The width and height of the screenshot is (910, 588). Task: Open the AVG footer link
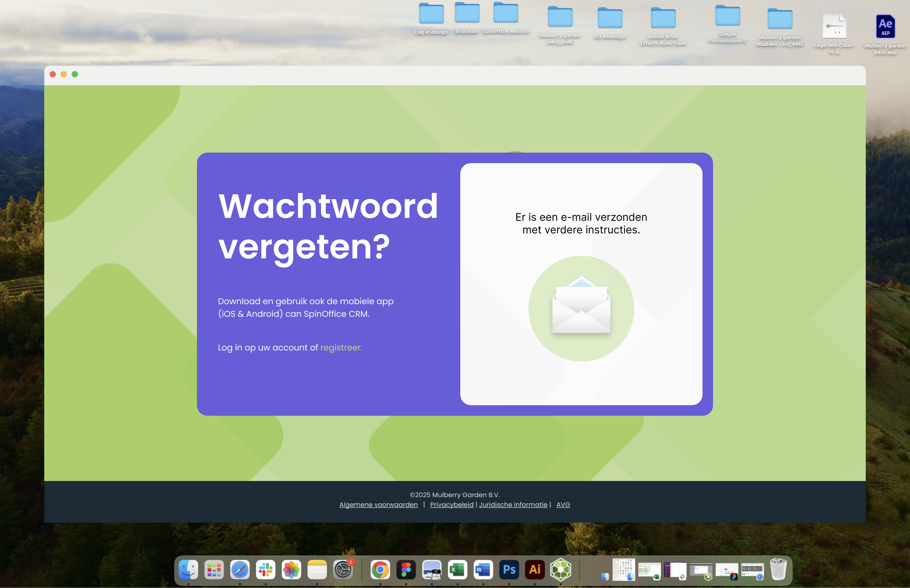pyautogui.click(x=563, y=505)
